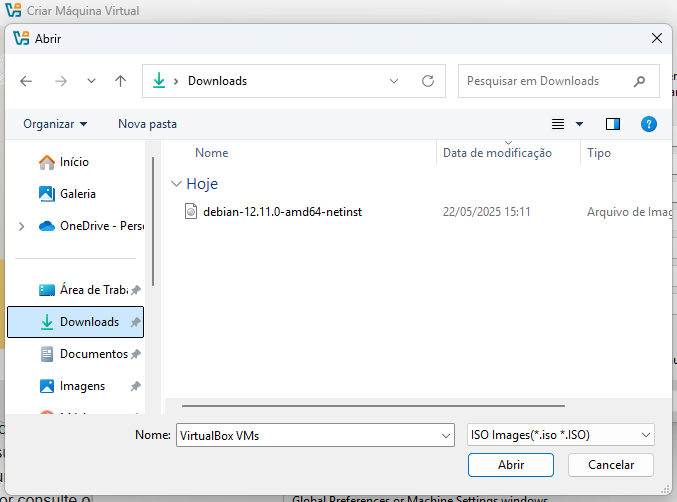Open Início in the sidebar

[x=74, y=162]
